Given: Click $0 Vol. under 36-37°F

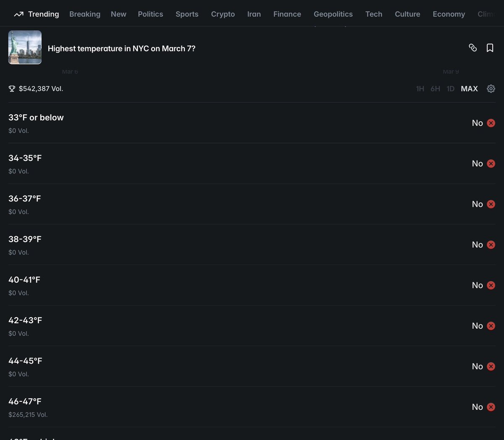Looking at the screenshot, I should tap(18, 212).
